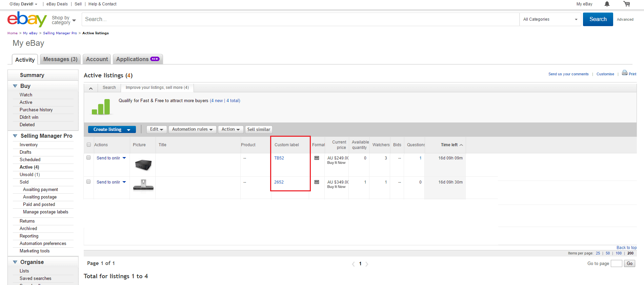The height and width of the screenshot is (285, 644).
Task: Check the 2652 listing checkbox
Action: coord(88,182)
